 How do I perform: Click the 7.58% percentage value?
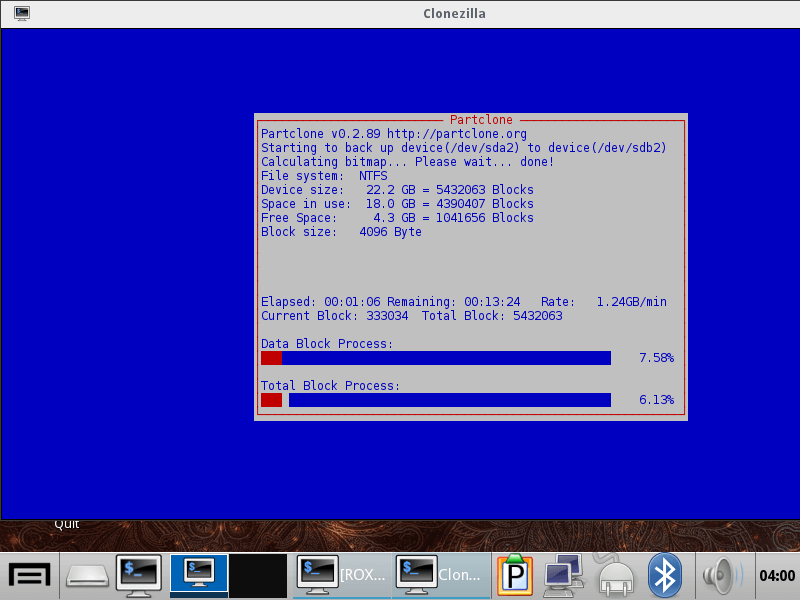[657, 358]
